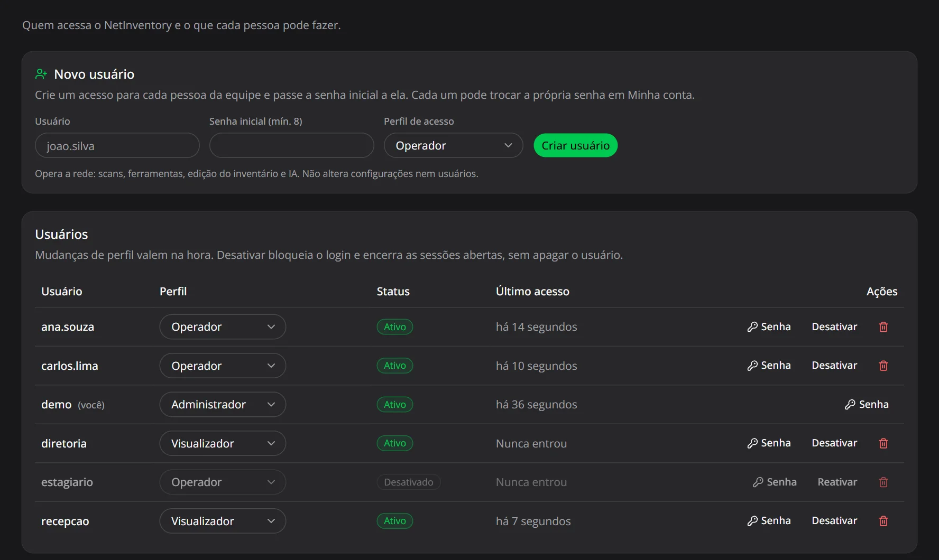Click "há 7 segundos" in recepcao row
Image resolution: width=939 pixels, height=560 pixels.
(533, 521)
